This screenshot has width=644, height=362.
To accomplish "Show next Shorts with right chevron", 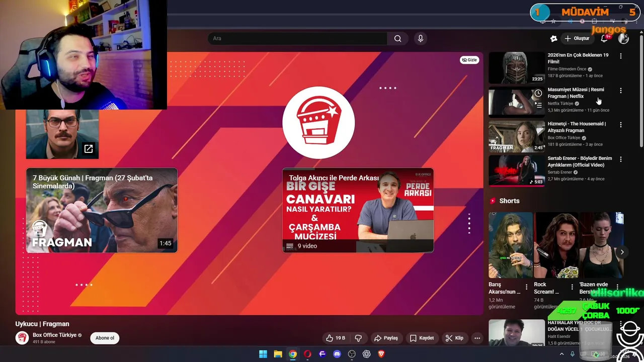I will 622,252.
